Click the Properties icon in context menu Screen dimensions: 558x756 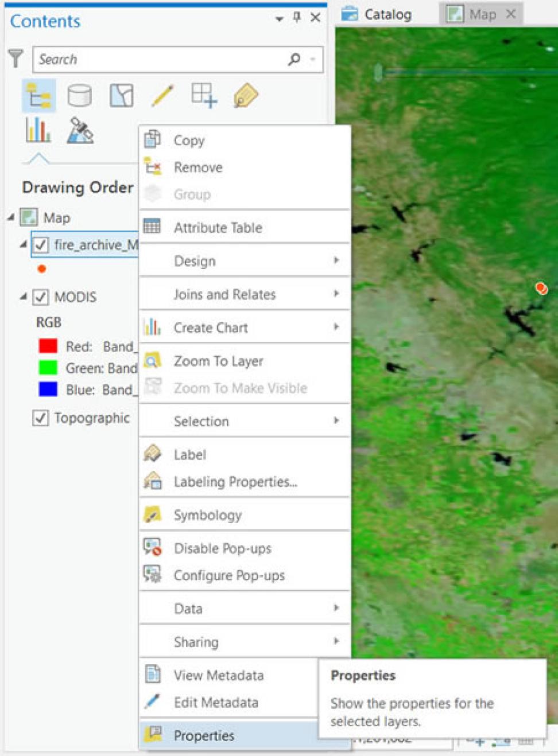152,735
